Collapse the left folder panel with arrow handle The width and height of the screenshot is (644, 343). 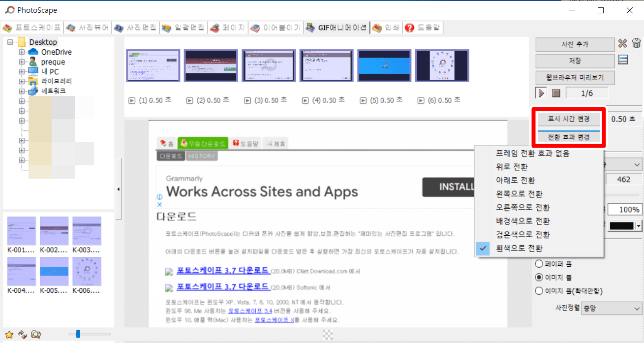click(x=118, y=189)
